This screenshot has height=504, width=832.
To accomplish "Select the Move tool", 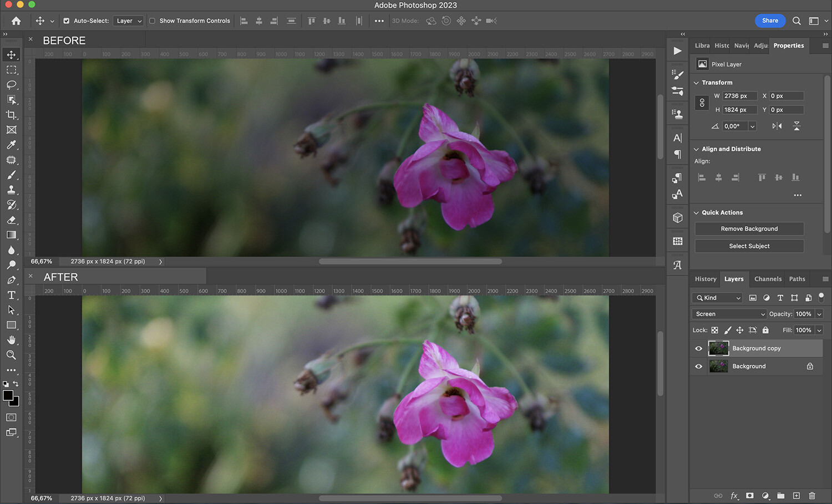I will (11, 54).
